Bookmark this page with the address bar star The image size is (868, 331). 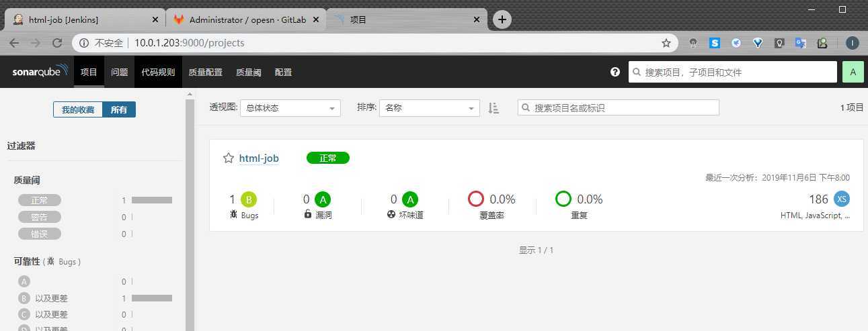coord(666,43)
